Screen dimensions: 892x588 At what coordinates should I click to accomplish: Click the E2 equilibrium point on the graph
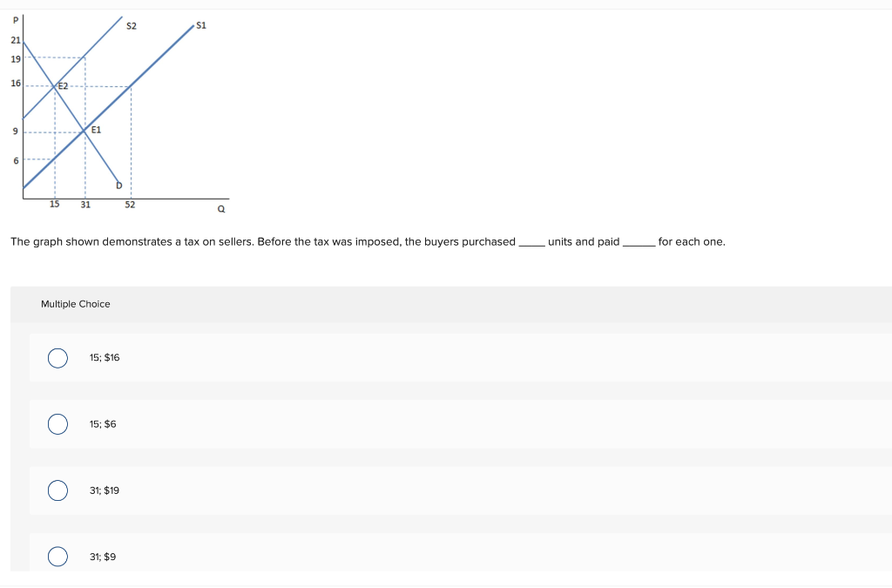pos(63,85)
